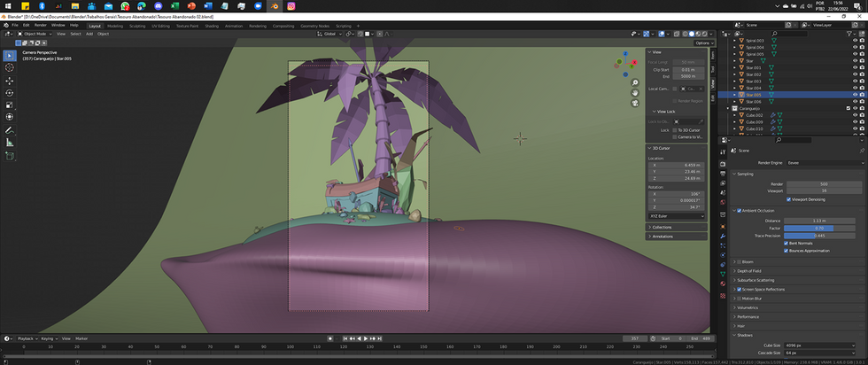Expand the Collections panel
The width and height of the screenshot is (868, 365).
tap(676, 227)
